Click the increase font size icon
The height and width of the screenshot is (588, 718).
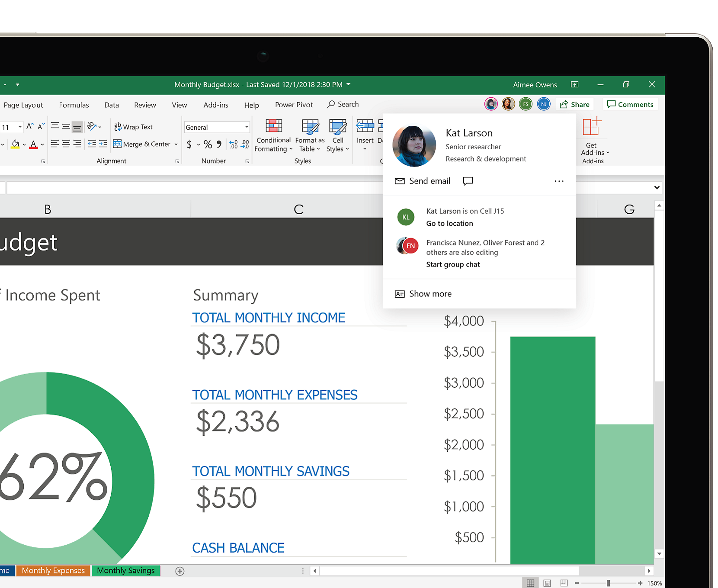pyautogui.click(x=30, y=126)
